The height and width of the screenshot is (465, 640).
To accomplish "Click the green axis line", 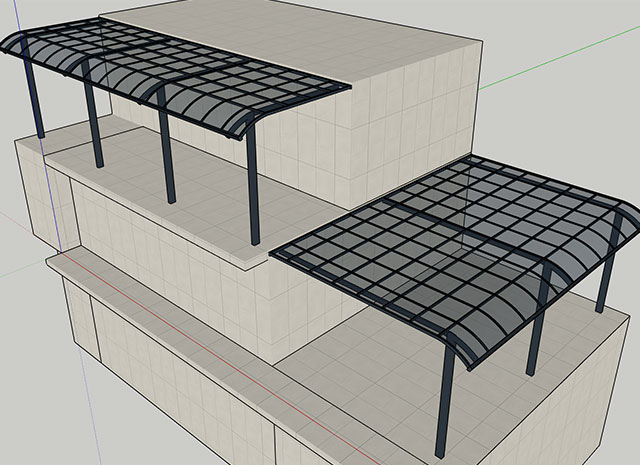I will point(560,63).
